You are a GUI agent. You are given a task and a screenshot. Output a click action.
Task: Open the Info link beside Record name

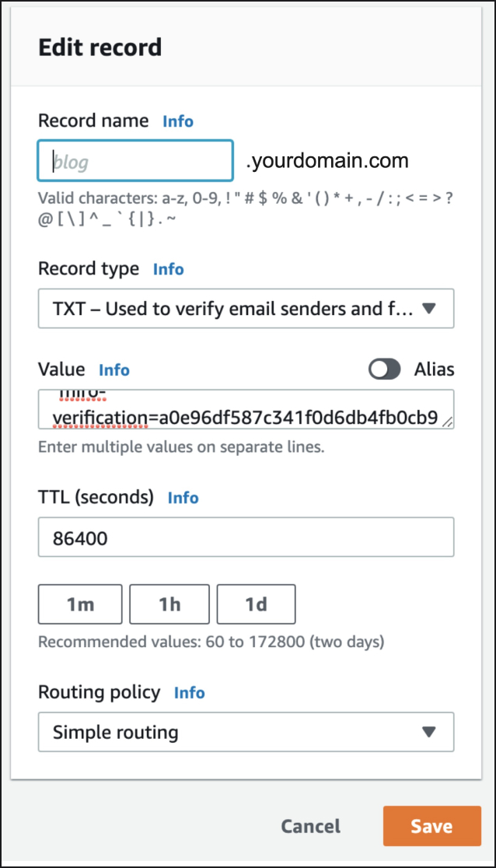coord(177,121)
